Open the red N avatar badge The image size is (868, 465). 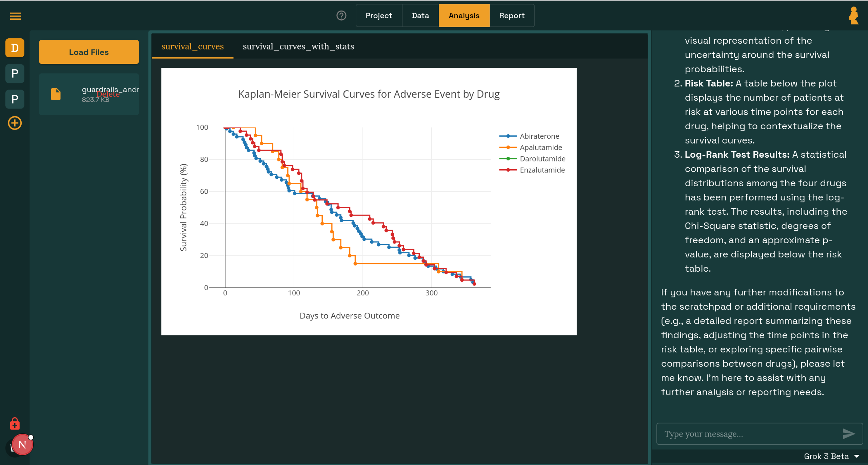(22, 445)
